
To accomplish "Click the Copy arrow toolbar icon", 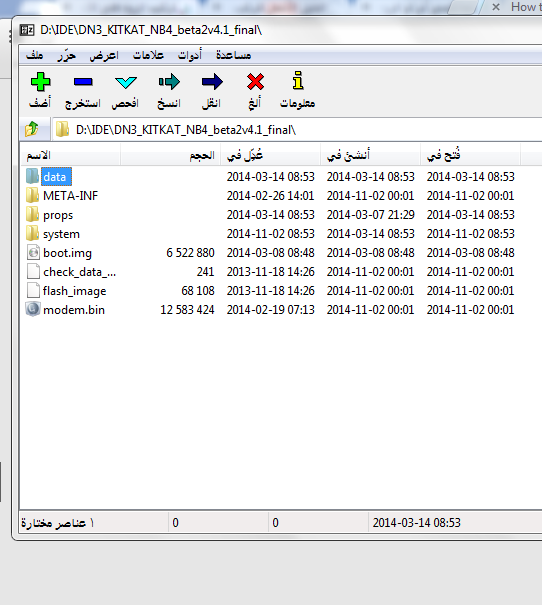I will pos(169,81).
